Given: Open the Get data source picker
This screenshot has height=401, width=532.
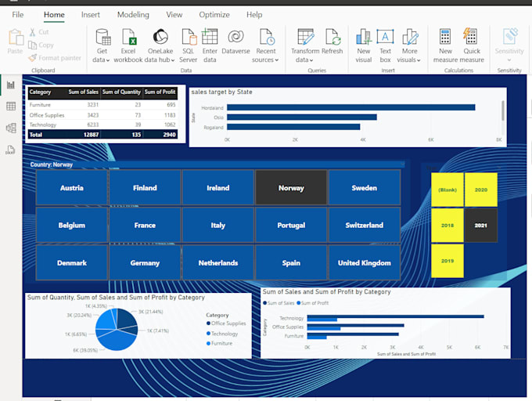Looking at the screenshot, I should [102, 45].
